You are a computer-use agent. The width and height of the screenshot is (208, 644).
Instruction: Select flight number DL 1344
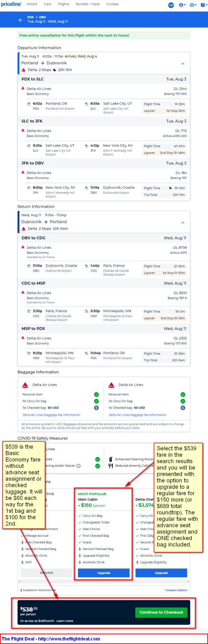point(180,89)
